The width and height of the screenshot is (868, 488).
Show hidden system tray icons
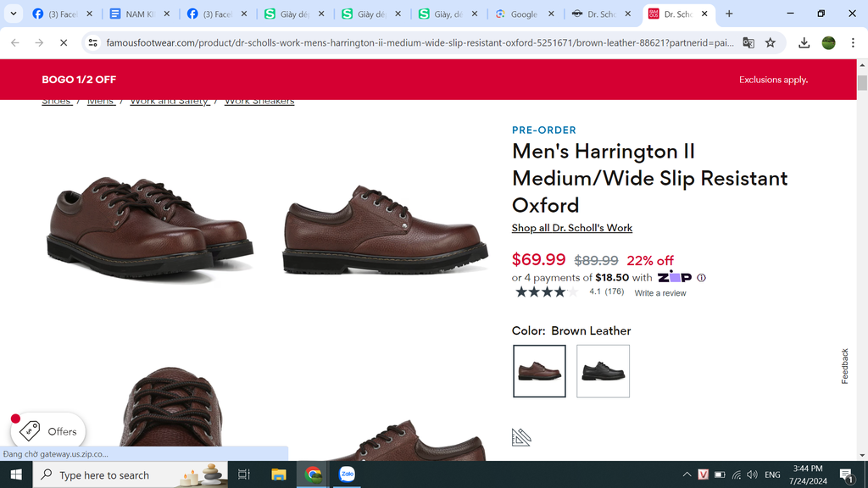(x=687, y=474)
